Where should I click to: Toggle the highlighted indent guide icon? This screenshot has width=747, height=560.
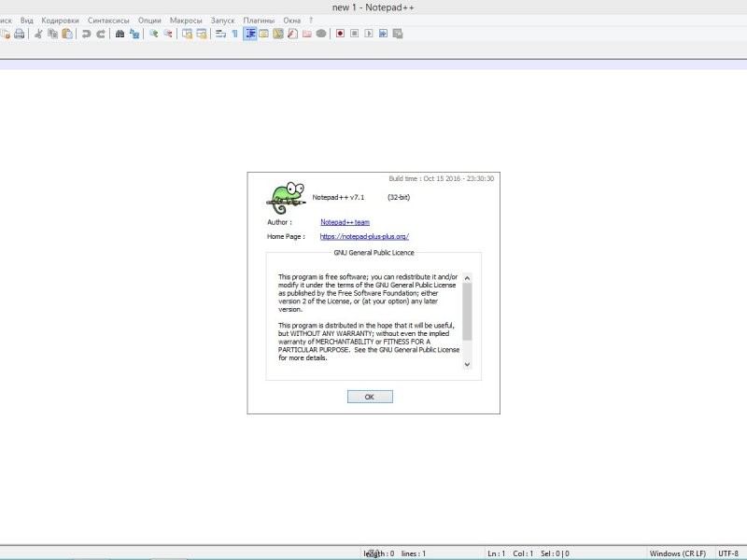pos(249,34)
